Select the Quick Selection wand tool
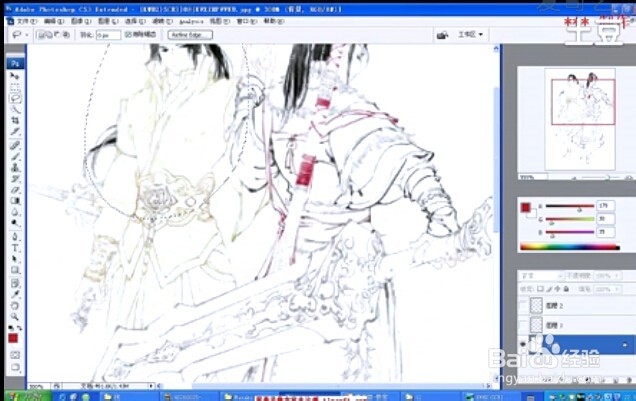This screenshot has height=401, width=636. (x=15, y=109)
